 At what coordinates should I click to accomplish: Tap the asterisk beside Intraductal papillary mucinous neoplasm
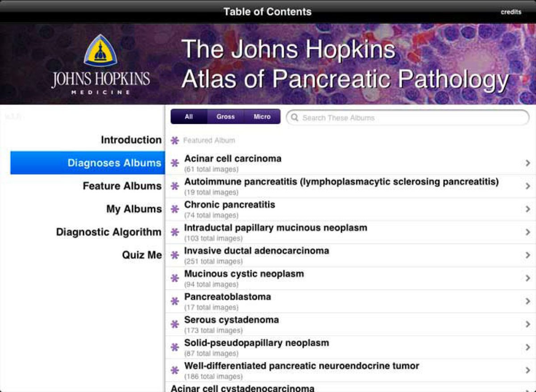[174, 231]
